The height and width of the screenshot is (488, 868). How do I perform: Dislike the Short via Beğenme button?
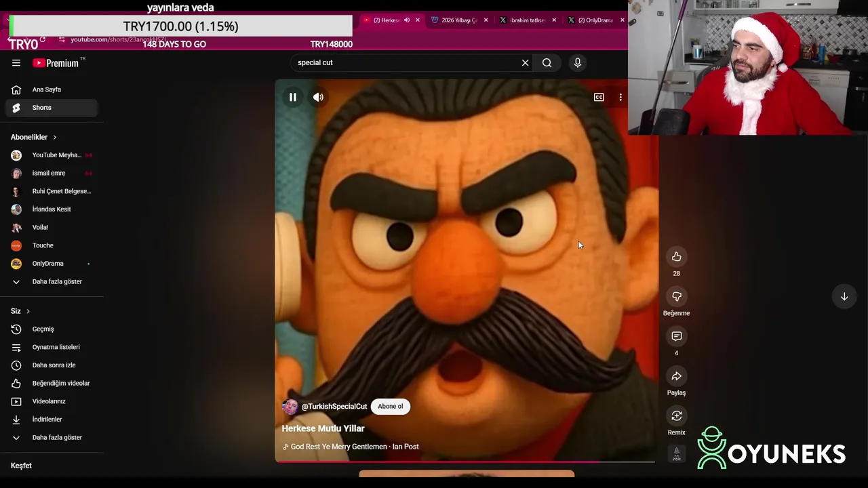coord(676,296)
